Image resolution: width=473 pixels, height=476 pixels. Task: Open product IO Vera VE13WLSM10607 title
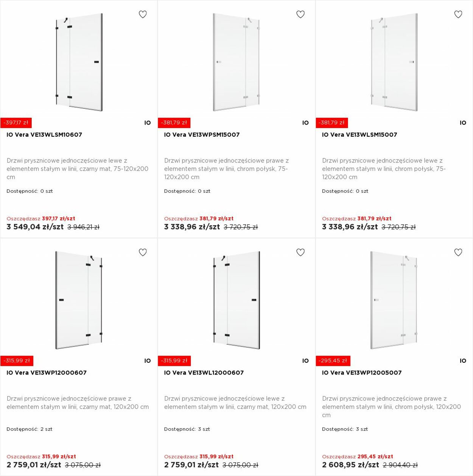click(44, 135)
